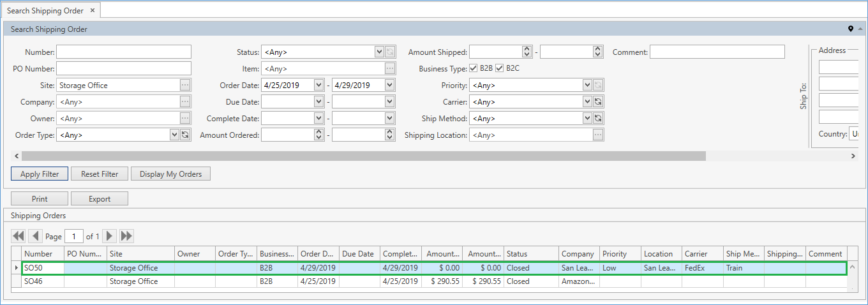Open the Order Date start calendar dropdown

318,86
